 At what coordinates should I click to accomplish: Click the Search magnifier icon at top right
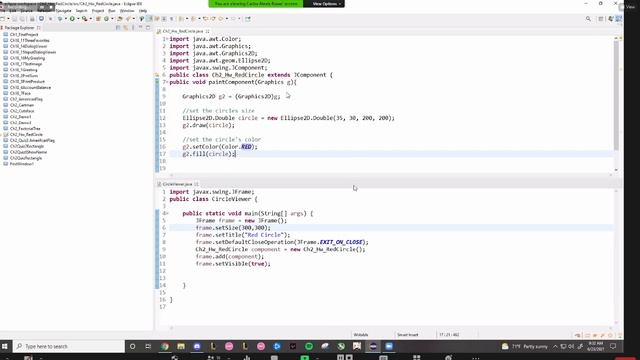point(588,19)
